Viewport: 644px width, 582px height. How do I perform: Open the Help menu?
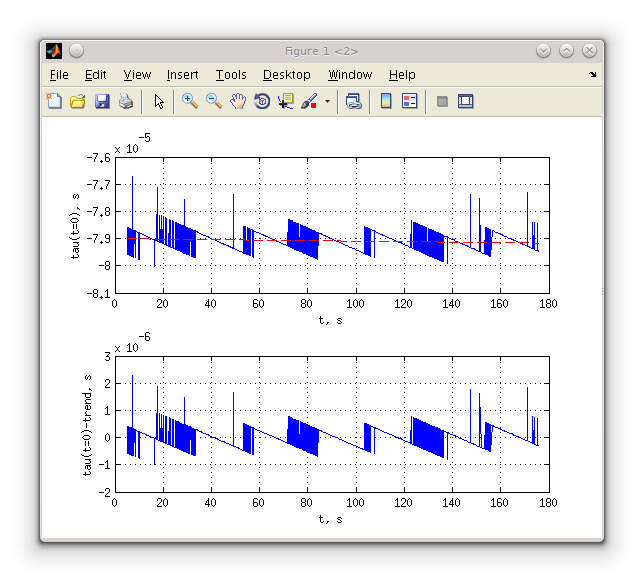point(402,75)
